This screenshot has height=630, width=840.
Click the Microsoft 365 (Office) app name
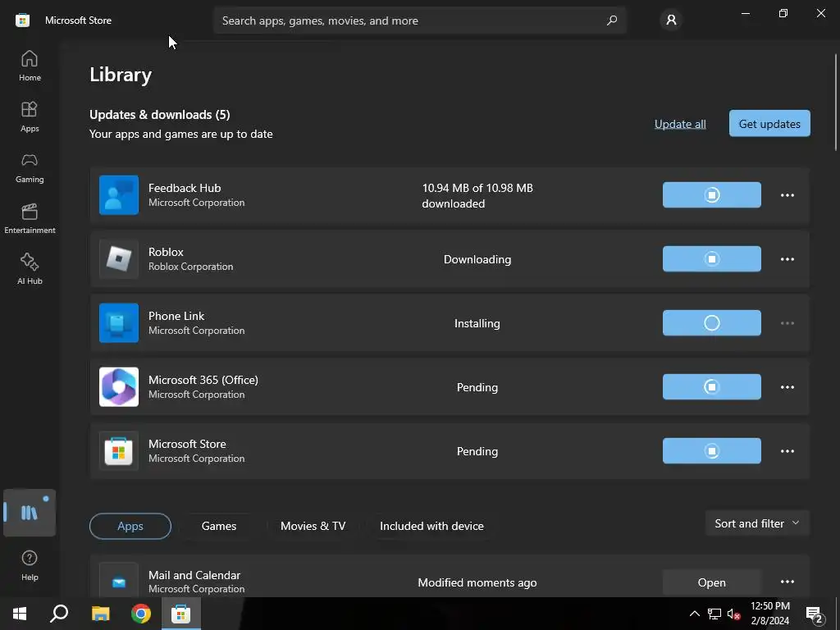click(203, 380)
